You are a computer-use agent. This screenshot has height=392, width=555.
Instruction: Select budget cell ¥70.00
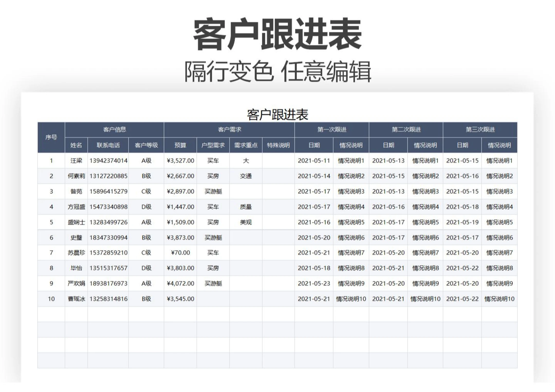coord(180,253)
